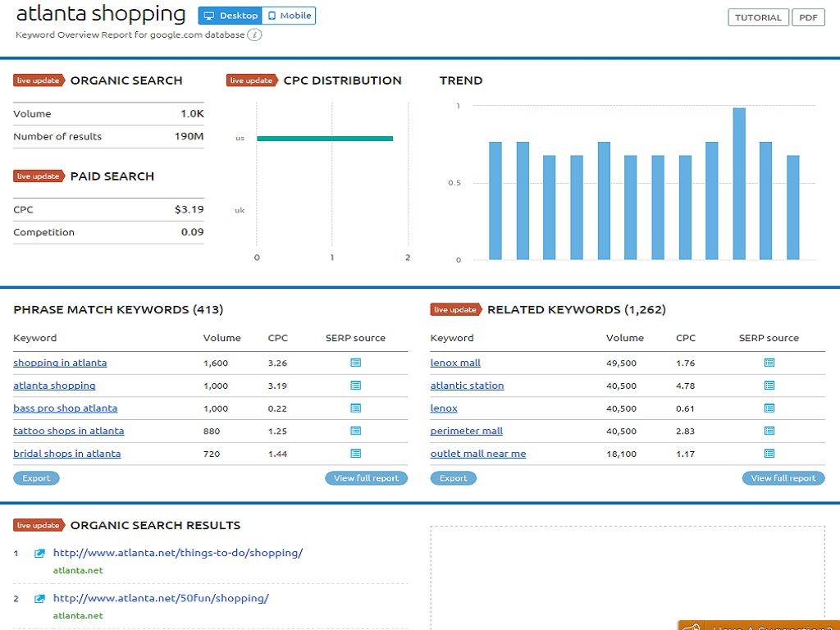The height and width of the screenshot is (630, 840).
Task: Click external link icon for second organic result
Action: coord(39,599)
